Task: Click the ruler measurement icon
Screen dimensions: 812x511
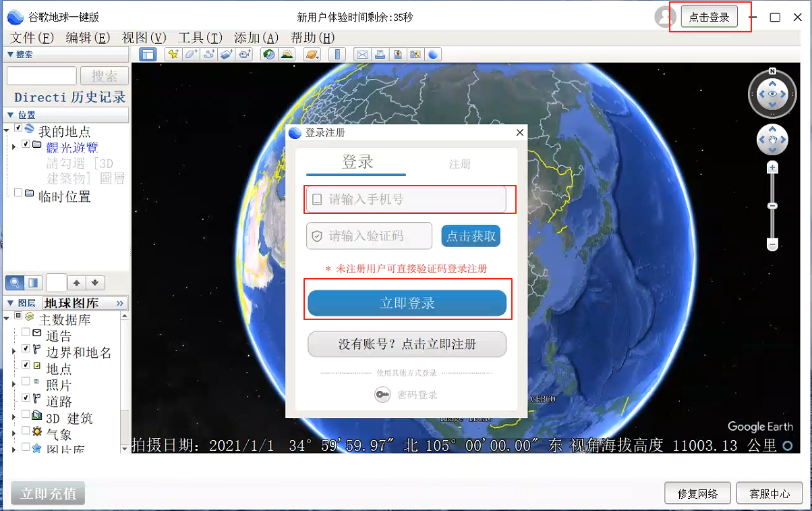Action: coord(337,54)
